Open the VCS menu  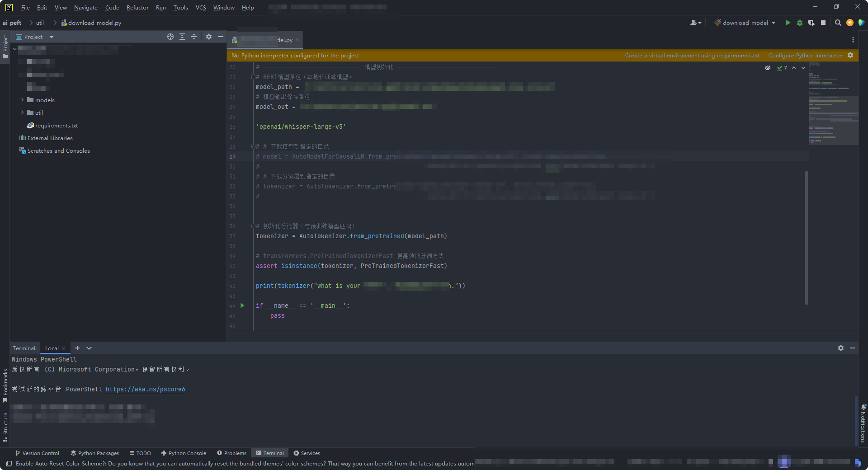click(x=201, y=7)
